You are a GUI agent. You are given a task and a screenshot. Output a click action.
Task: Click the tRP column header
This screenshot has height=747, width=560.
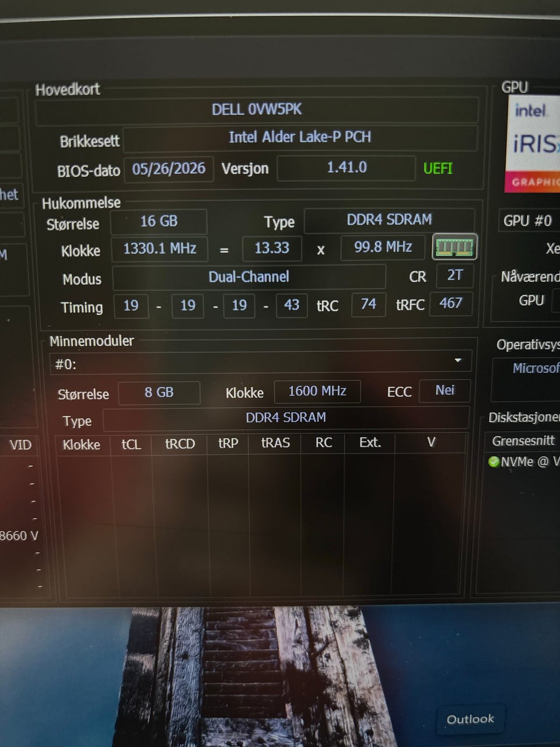click(x=228, y=444)
